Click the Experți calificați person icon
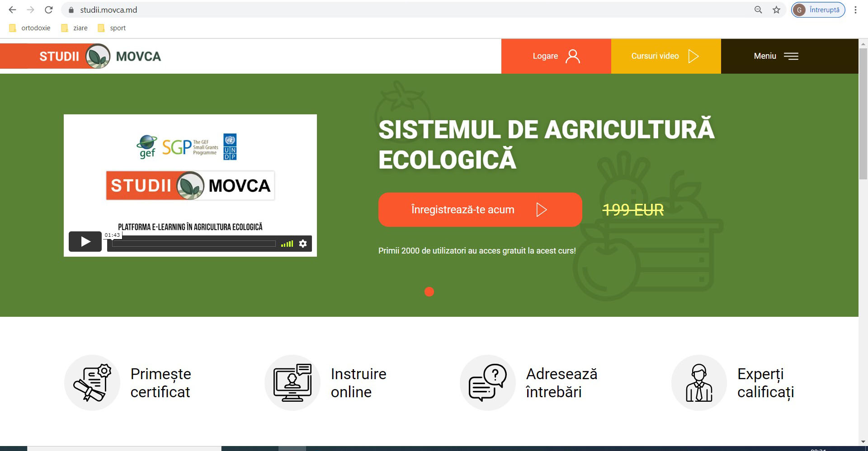Screen dimensions: 868x451 [698, 382]
